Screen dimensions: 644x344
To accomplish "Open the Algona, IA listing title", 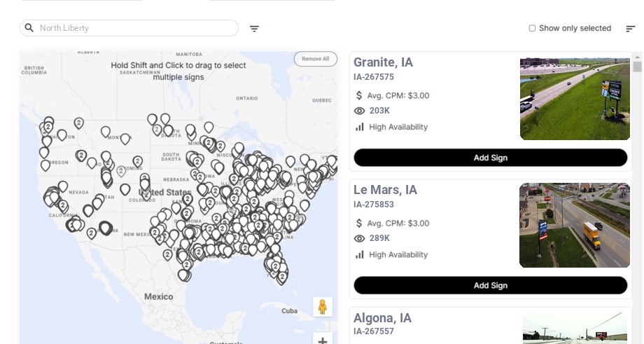I will (382, 317).
